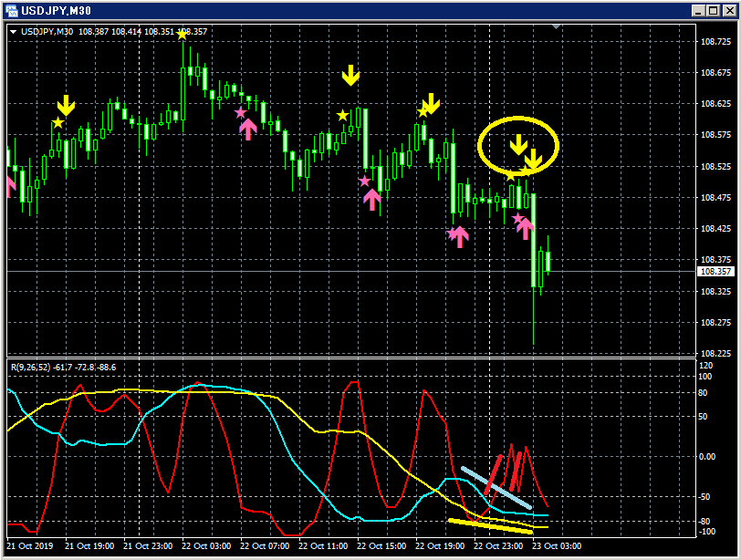
Task: Minimize the USDJPY,M30 chart window
Action: click(x=698, y=10)
